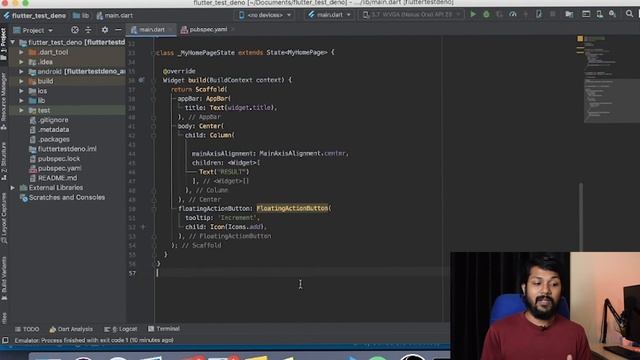
Task: Click the highlighted FloatingActionButton code word
Action: tap(292, 209)
